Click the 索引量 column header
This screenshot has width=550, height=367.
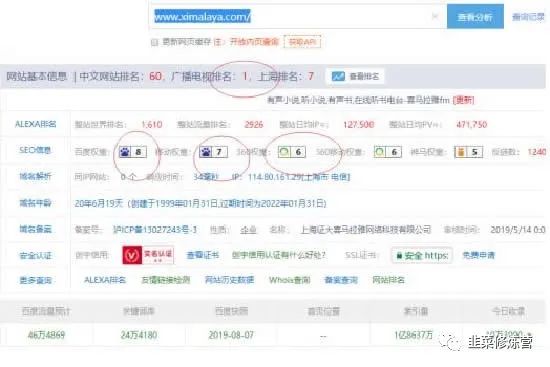click(x=416, y=311)
